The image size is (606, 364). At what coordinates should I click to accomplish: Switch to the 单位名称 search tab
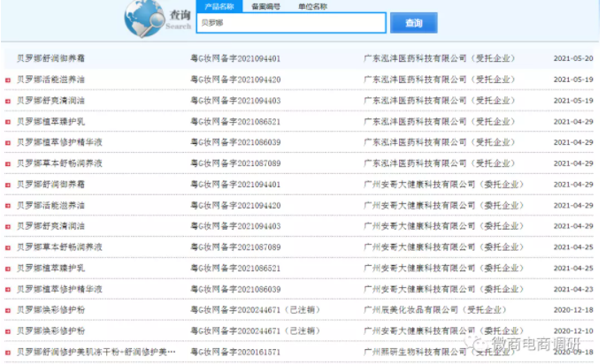click(x=312, y=6)
